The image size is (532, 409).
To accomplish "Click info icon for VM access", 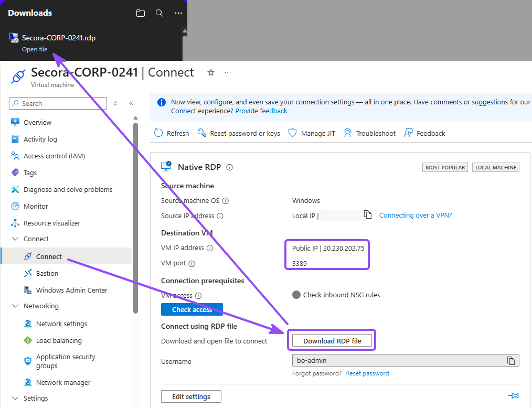I will pos(198,296).
